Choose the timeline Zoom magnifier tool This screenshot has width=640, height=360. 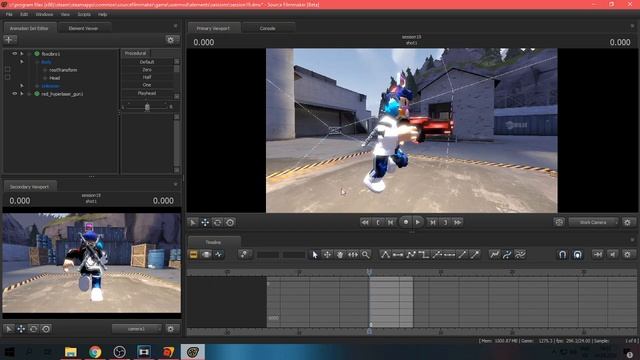tap(366, 255)
